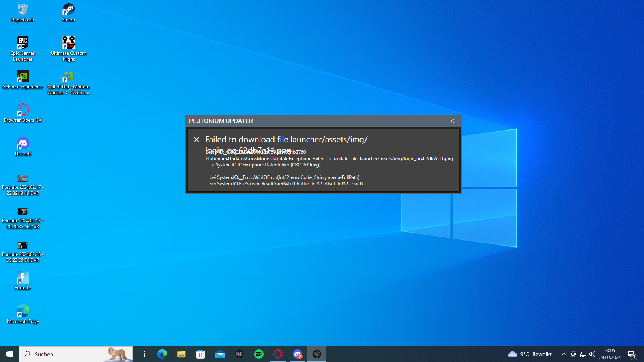644x362 pixels.
Task: Click the System.IO.IOException Datenfehler error line
Action: [x=263, y=165]
